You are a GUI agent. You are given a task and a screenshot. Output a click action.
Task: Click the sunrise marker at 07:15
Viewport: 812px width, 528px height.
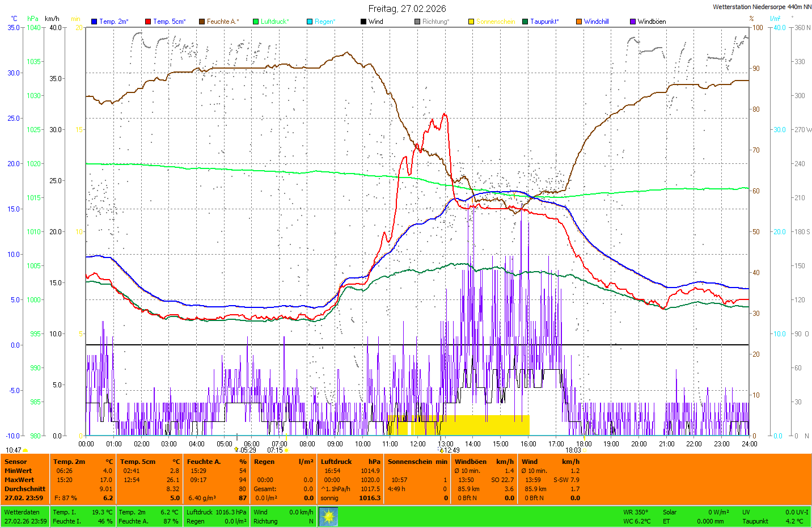pyautogui.click(x=286, y=450)
